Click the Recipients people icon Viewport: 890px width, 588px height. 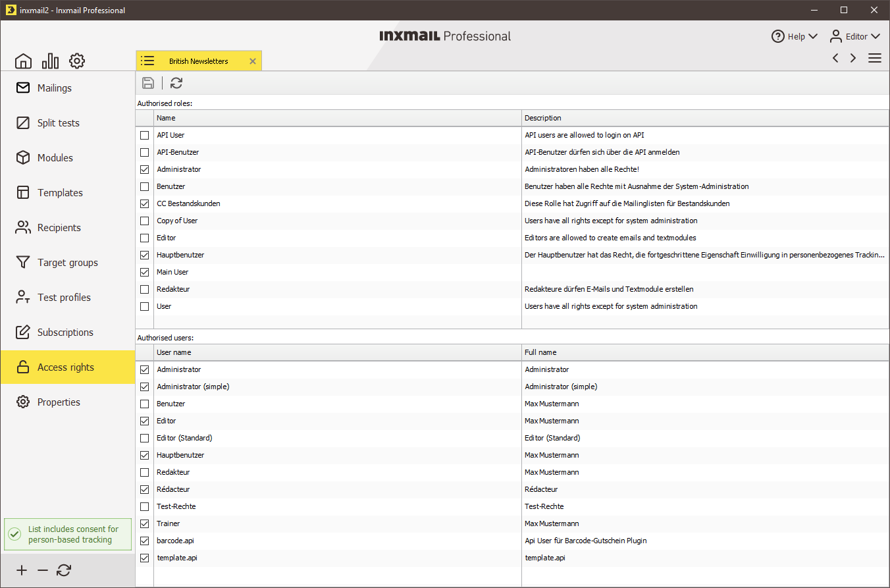pos(23,227)
